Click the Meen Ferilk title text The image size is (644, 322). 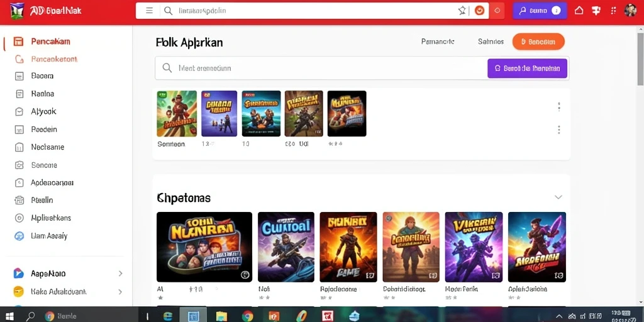[462, 289]
